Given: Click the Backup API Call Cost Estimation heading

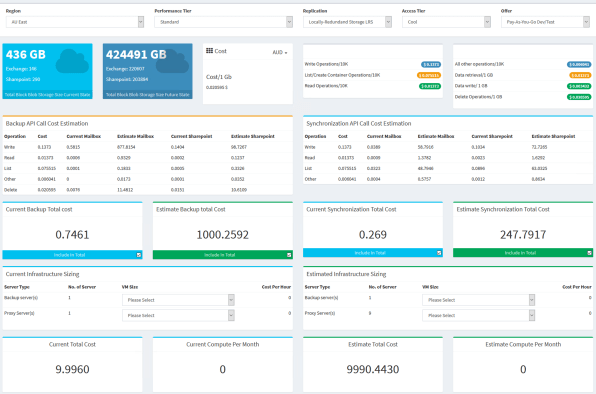Looking at the screenshot, I should (47, 123).
